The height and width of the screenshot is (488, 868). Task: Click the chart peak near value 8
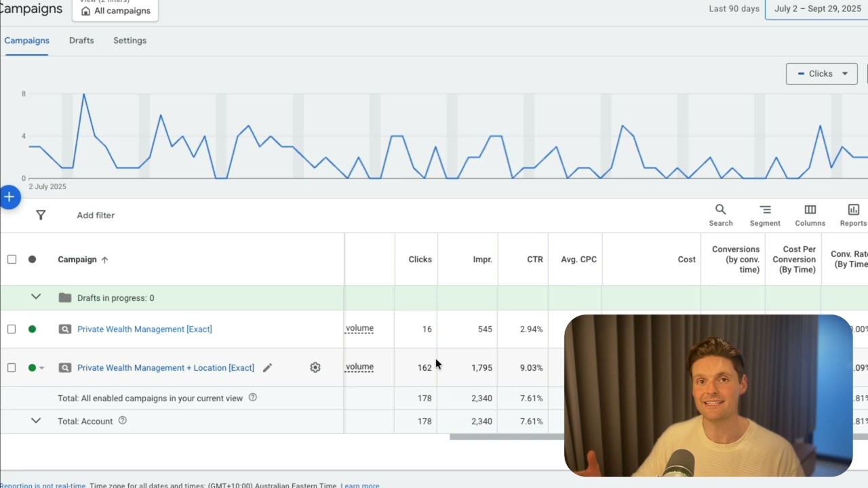(x=83, y=95)
